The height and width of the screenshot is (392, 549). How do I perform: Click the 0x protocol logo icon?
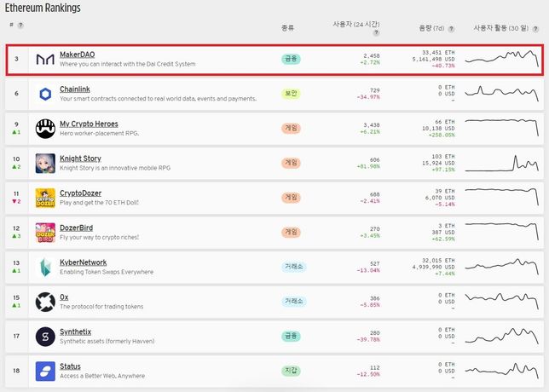[x=45, y=302]
